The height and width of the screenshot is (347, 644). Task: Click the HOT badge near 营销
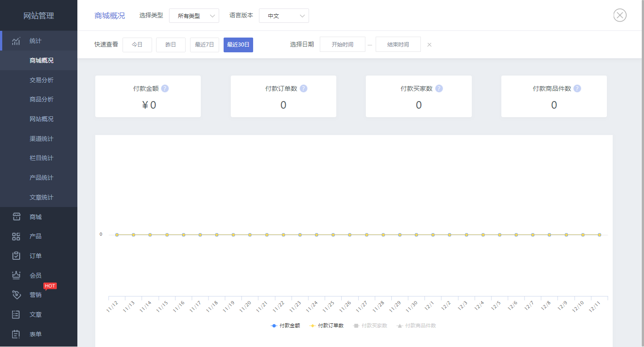coord(50,286)
